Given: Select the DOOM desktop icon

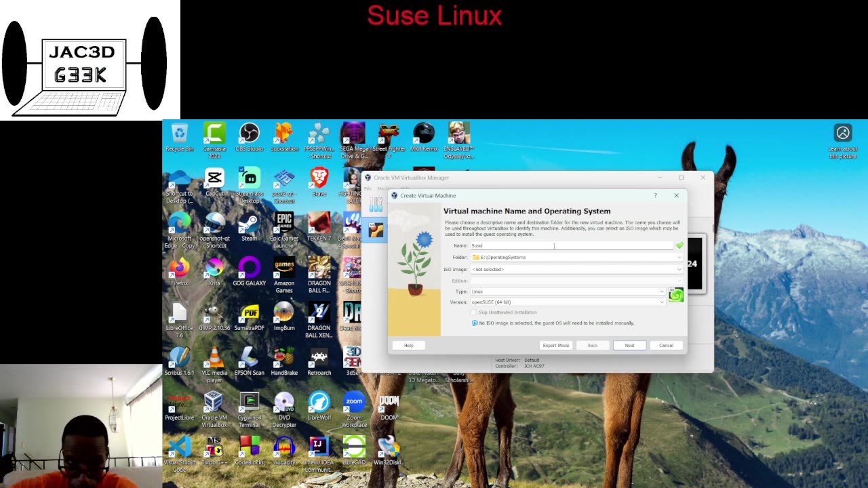Looking at the screenshot, I should click(389, 406).
